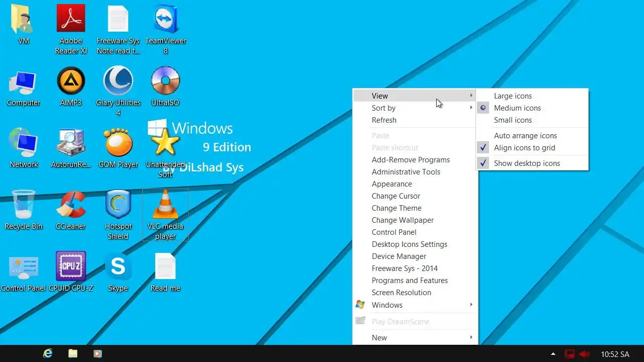This screenshot has width=644, height=362.
Task: Open Device Manager from context menu
Action: pos(415,256)
